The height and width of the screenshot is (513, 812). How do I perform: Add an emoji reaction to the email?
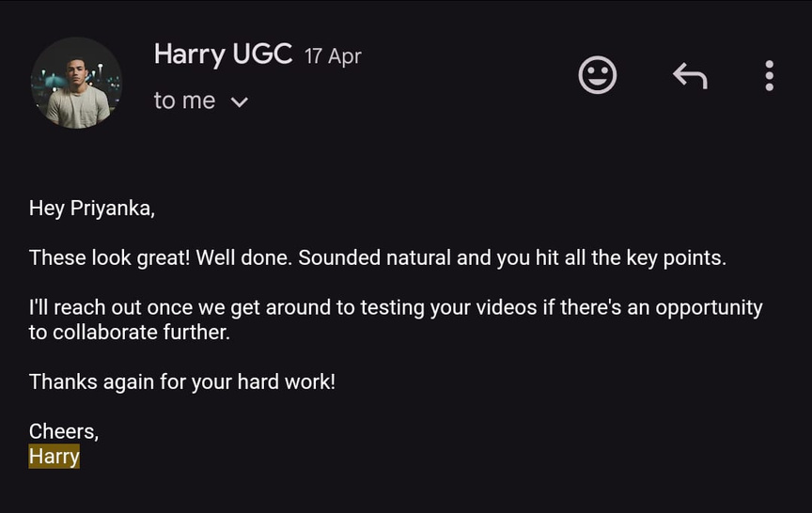pyautogui.click(x=598, y=75)
